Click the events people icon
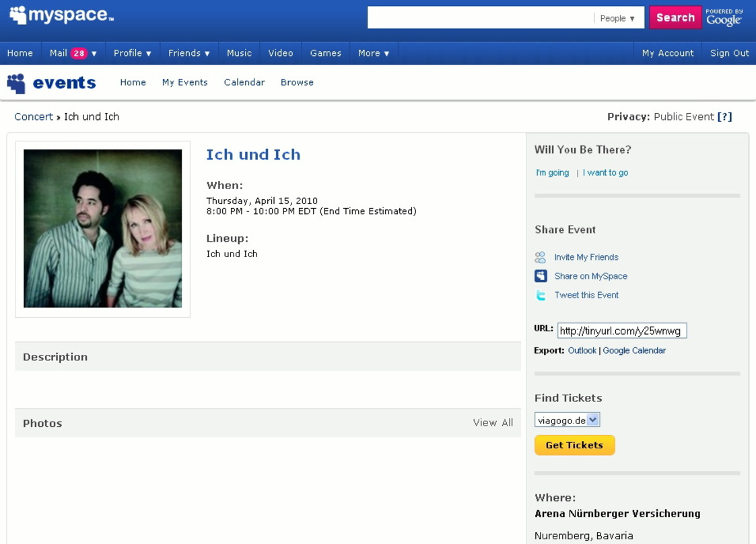Screen dimensions: 756x544 [16, 83]
